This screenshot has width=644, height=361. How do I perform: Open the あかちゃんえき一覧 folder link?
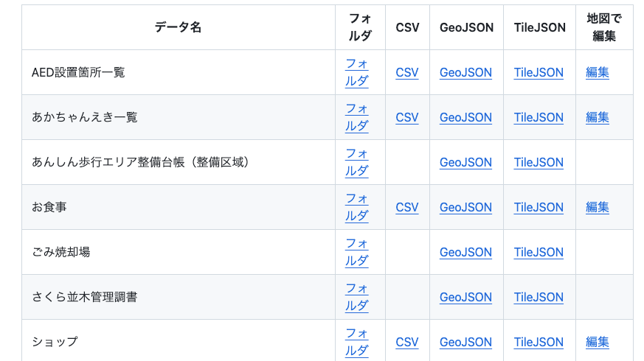click(357, 117)
